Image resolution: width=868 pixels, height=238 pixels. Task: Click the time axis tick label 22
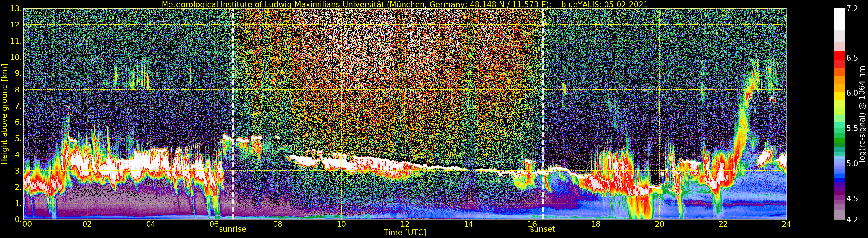pyautogui.click(x=723, y=224)
